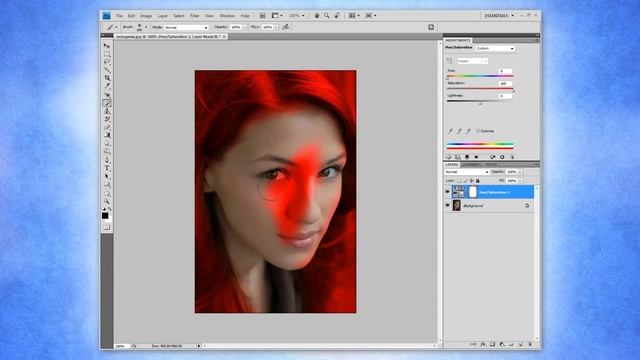Open the Hue/Saturation preset dropdown (Custom)
640x360 pixels.
495,49
